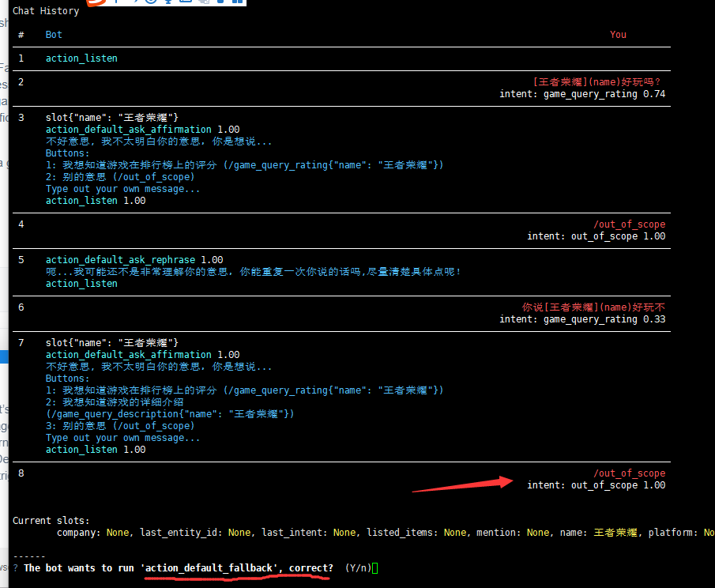
Task: Click the 'You' column header
Action: tap(618, 35)
